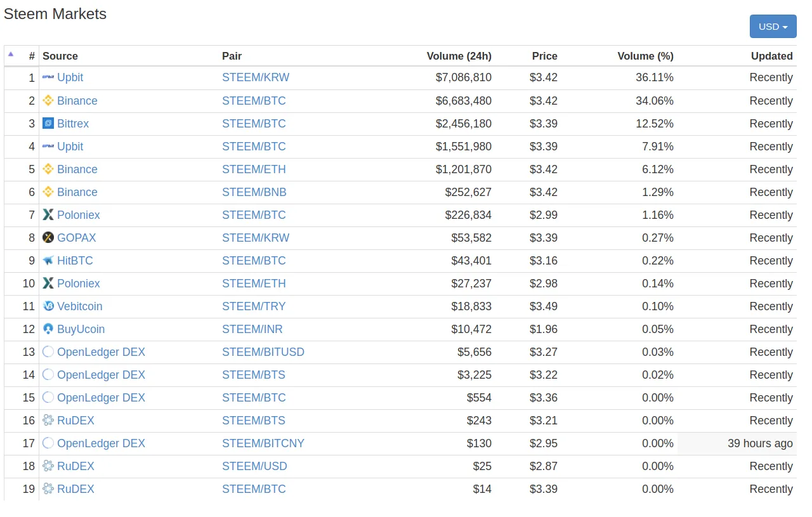Open the OpenLedger DEX link in row 13
Viewport: 812px width, 517px height.
101,351
